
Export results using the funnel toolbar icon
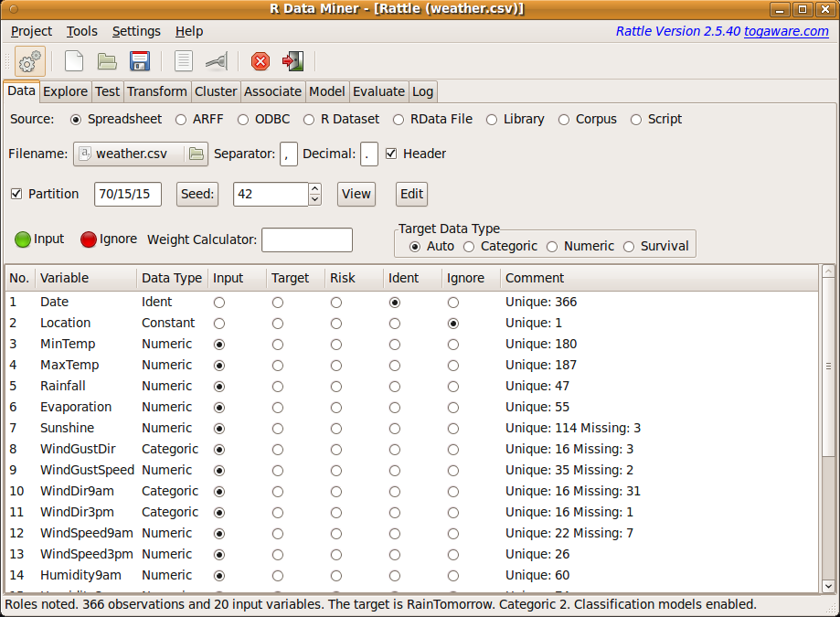pyautogui.click(x=217, y=61)
